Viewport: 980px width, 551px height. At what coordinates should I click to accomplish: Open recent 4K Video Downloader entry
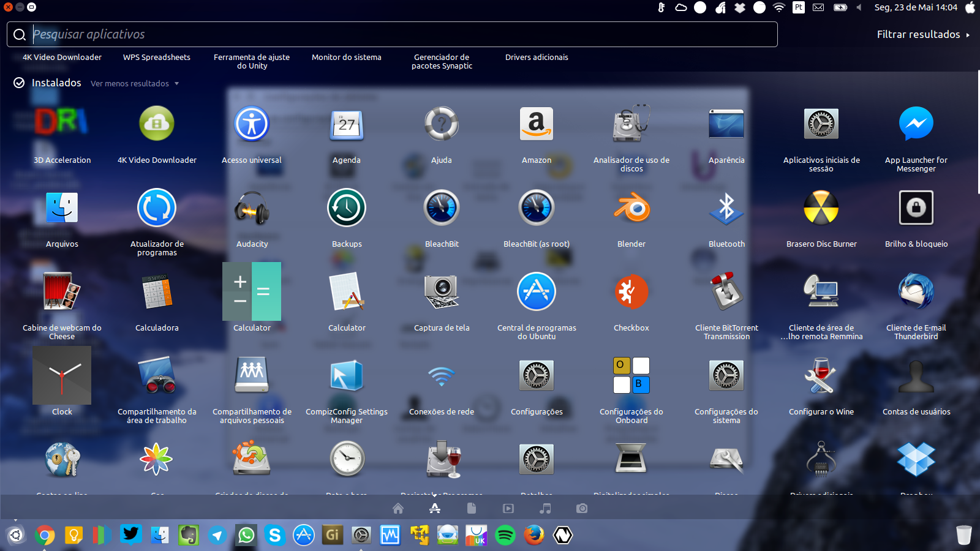62,57
